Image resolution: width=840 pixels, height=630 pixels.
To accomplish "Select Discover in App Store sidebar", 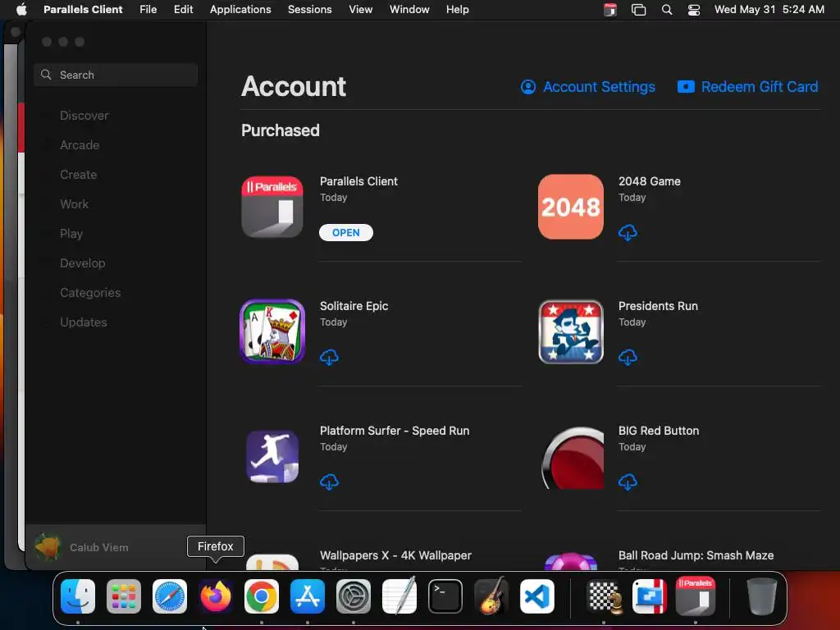I will [x=84, y=116].
